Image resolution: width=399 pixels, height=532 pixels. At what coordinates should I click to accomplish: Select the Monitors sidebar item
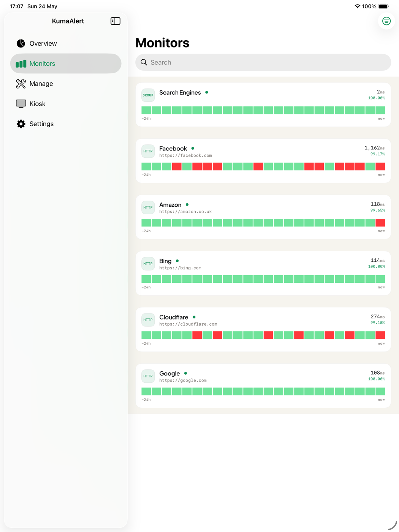tap(66, 63)
